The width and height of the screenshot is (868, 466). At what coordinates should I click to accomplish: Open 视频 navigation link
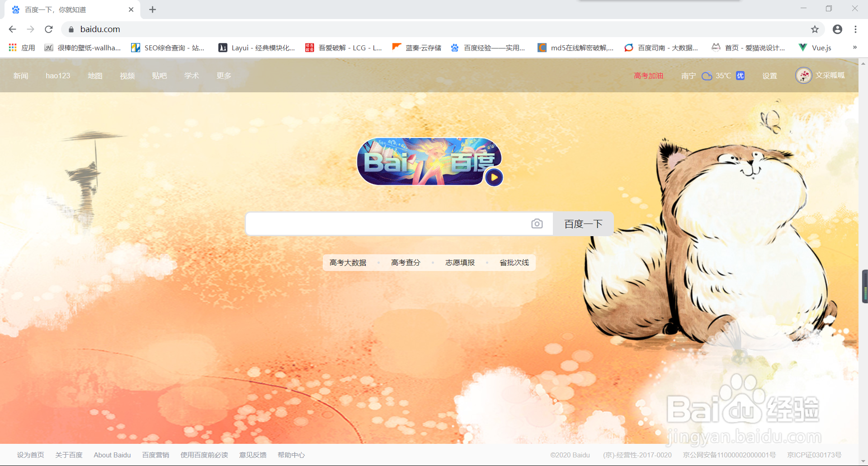tap(127, 76)
